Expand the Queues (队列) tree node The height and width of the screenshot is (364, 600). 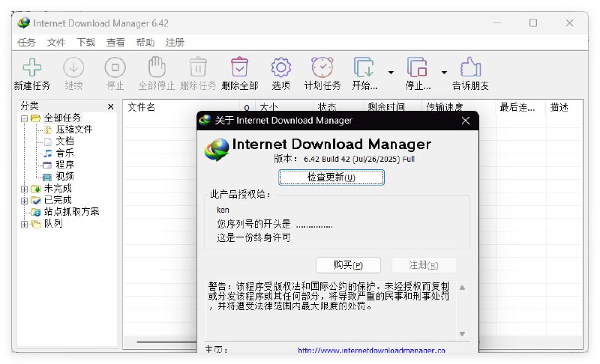24,224
